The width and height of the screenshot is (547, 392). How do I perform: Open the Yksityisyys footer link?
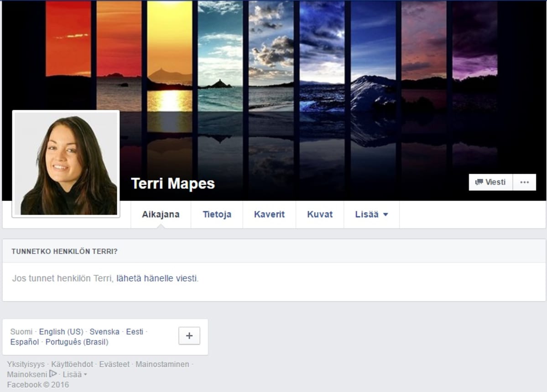click(26, 365)
